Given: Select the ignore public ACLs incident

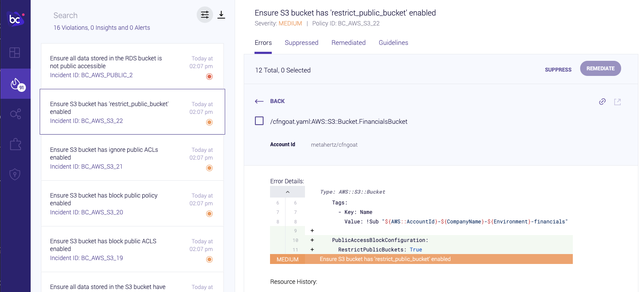Looking at the screenshot, I should 132,157.
